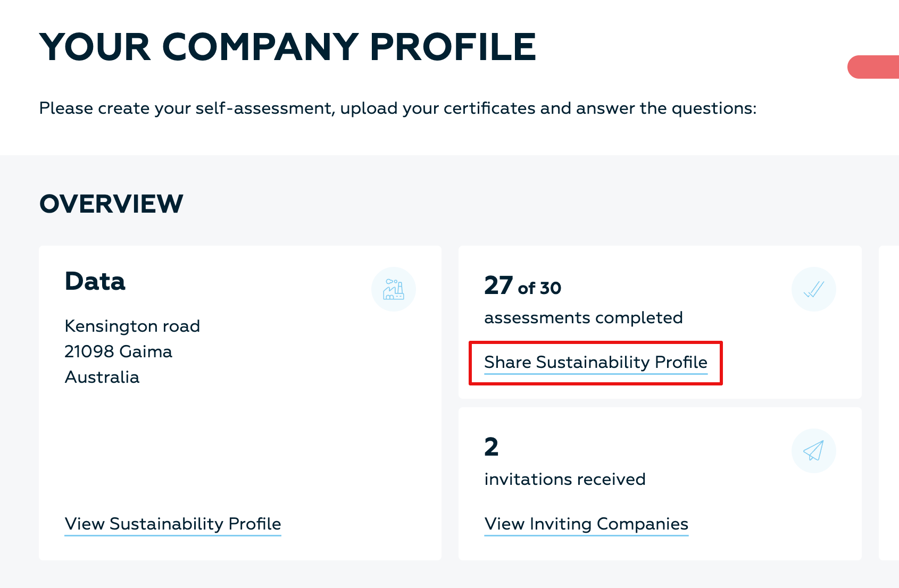Click the OVERVIEW section heading
Screen dimensions: 899x588
click(x=111, y=204)
